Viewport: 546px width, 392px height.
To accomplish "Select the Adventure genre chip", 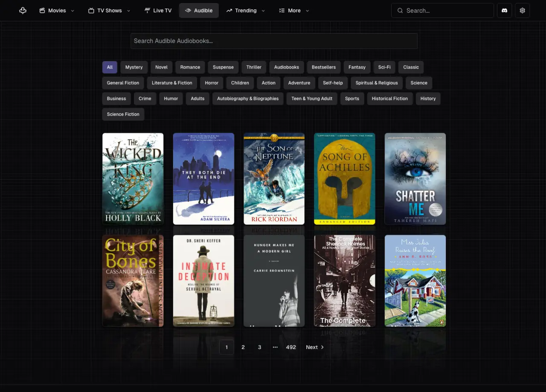I will tap(299, 83).
